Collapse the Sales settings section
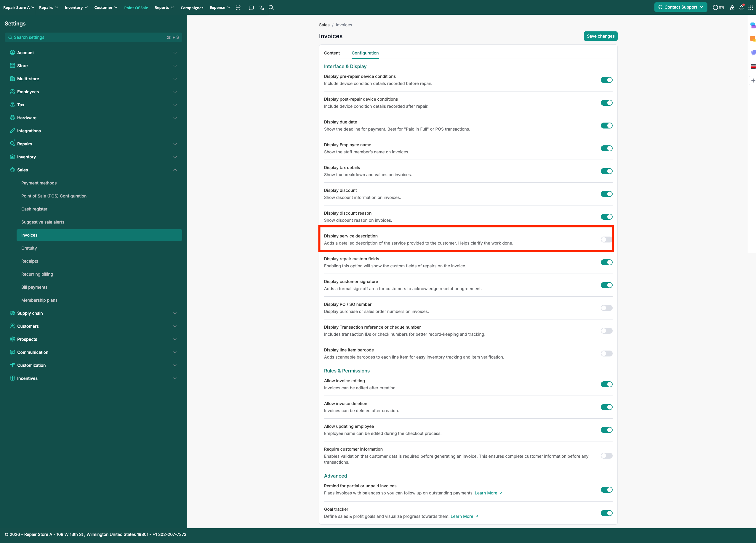This screenshot has width=756, height=543. coord(175,170)
